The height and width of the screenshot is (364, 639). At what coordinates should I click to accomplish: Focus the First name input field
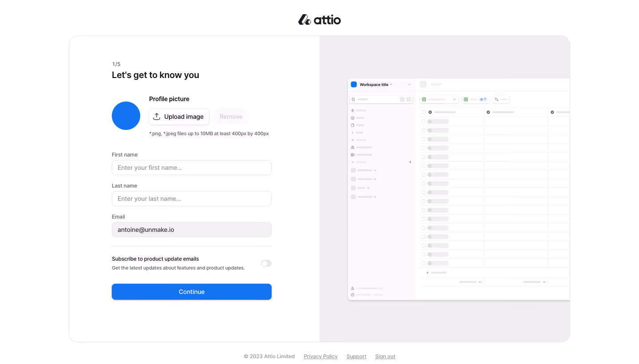(192, 168)
